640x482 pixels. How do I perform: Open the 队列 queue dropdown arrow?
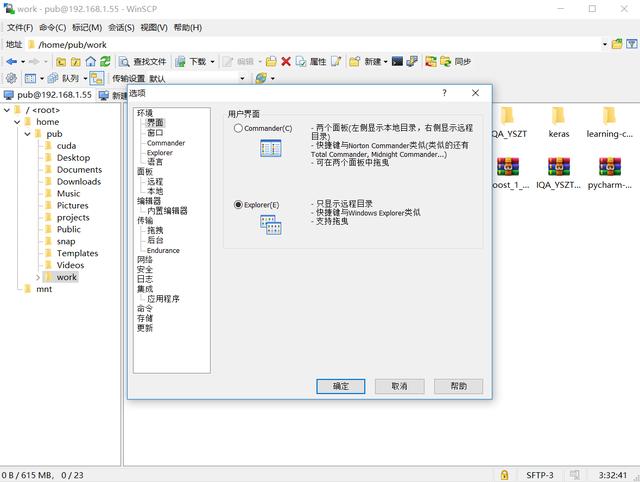[x=85, y=78]
